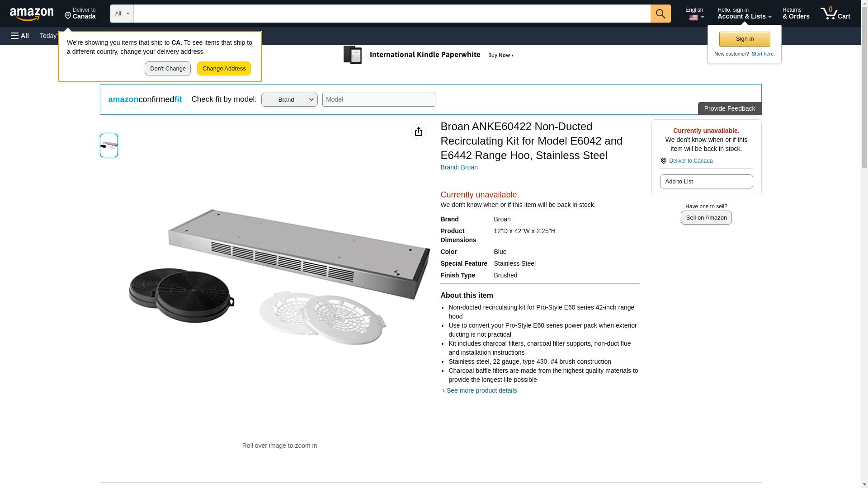Viewport: 868px width, 488px height.
Task: Open the Brand: Broan link
Action: tap(459, 167)
